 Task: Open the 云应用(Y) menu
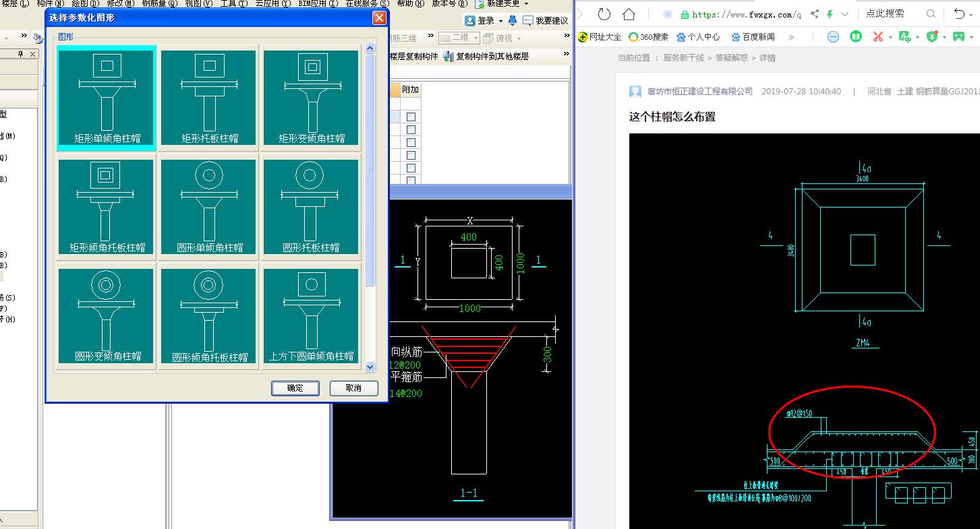273,3
